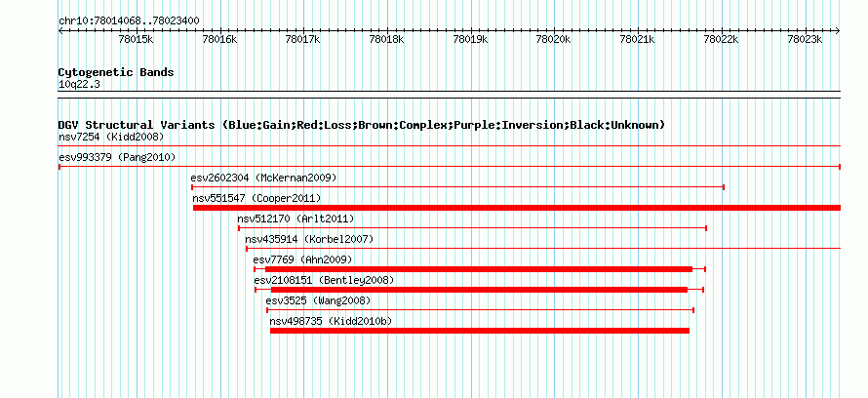Select the nsv7254 thin red loss line
Screen dimensions: 868x398
[x=450, y=146]
